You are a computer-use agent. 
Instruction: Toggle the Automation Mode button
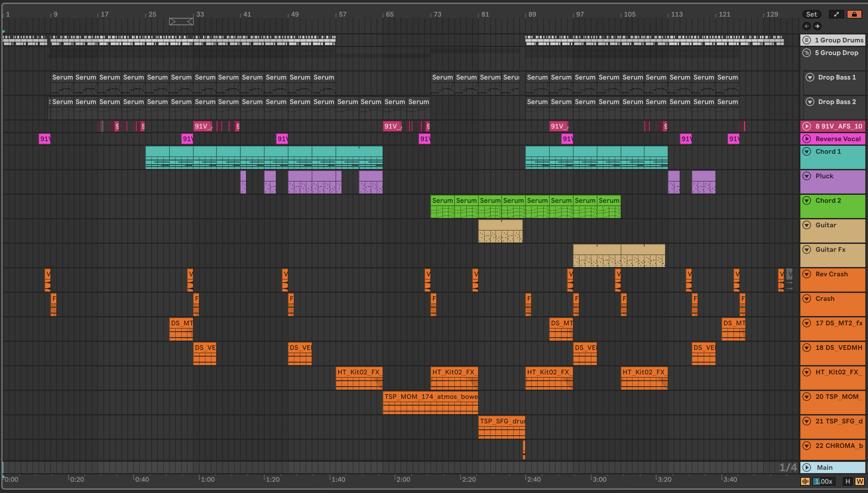point(836,14)
